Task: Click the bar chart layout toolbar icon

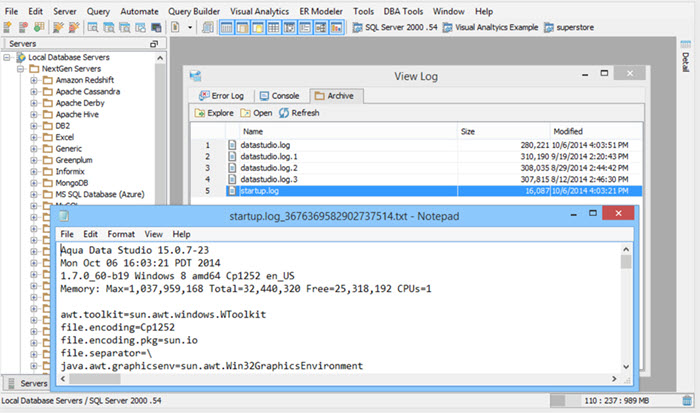Action: pos(336,28)
